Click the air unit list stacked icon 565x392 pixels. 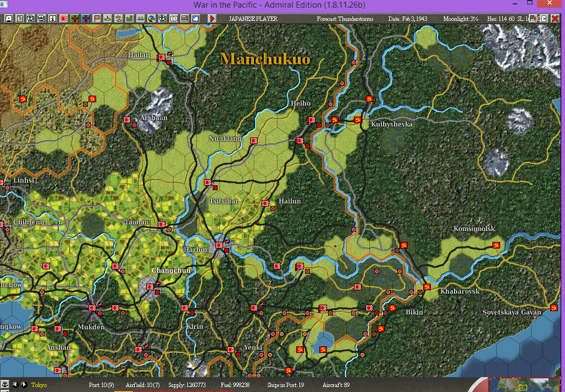pos(31,18)
